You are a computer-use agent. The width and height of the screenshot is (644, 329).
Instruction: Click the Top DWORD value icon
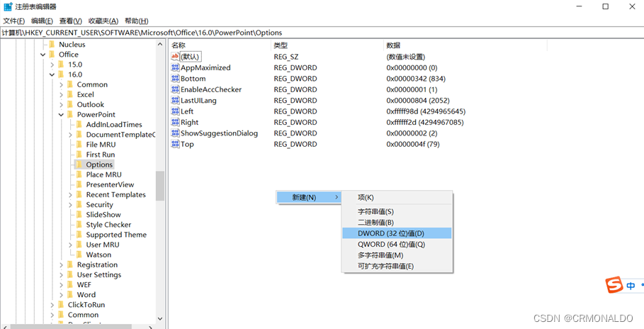coord(175,144)
